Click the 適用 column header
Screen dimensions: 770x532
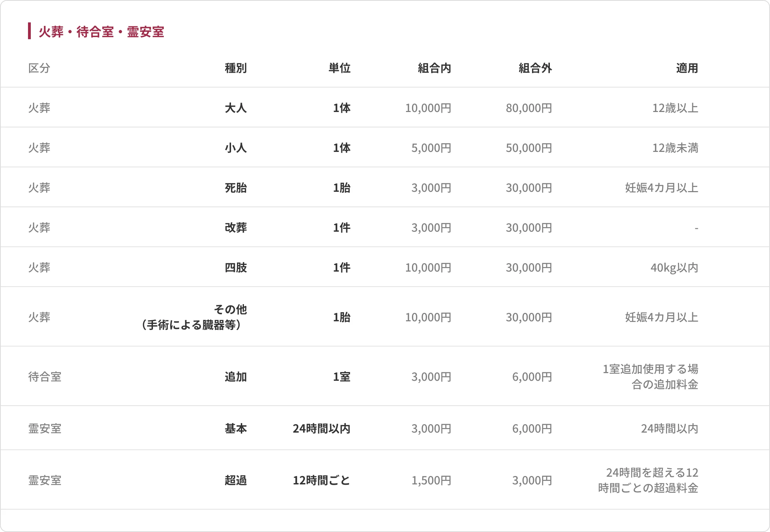pyautogui.click(x=687, y=68)
